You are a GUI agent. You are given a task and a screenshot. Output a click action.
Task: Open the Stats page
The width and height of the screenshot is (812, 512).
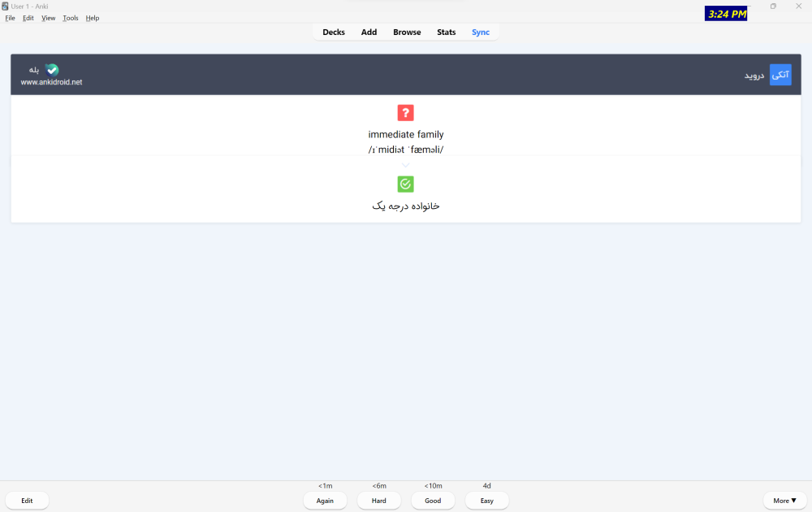pyautogui.click(x=446, y=33)
